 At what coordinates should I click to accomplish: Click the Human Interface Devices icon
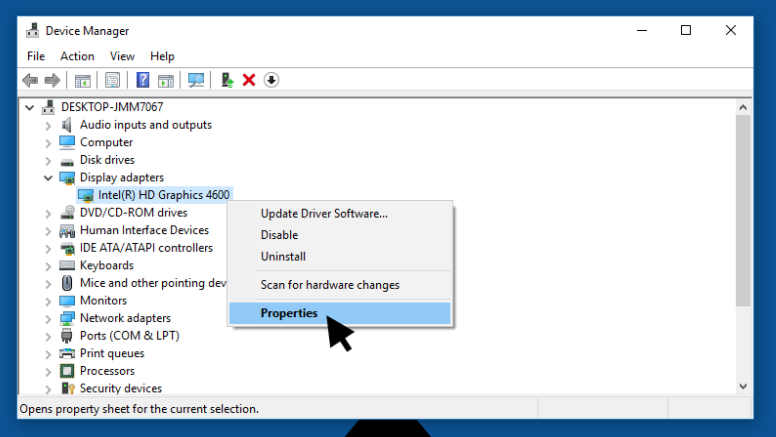pos(67,231)
